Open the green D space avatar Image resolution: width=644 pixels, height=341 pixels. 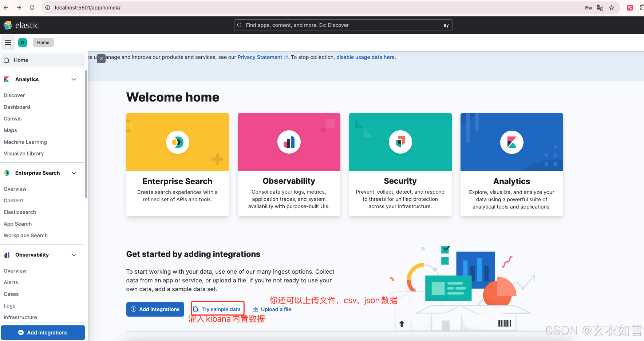tap(23, 43)
